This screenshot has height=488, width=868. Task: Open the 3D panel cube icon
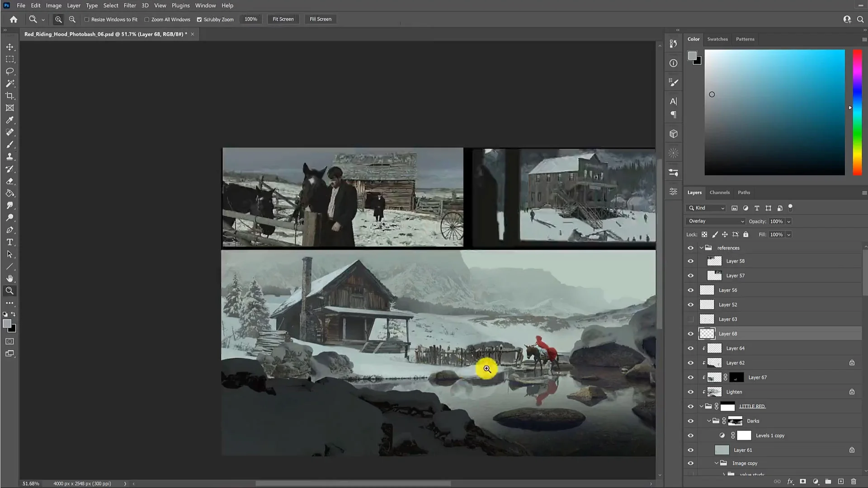point(673,134)
